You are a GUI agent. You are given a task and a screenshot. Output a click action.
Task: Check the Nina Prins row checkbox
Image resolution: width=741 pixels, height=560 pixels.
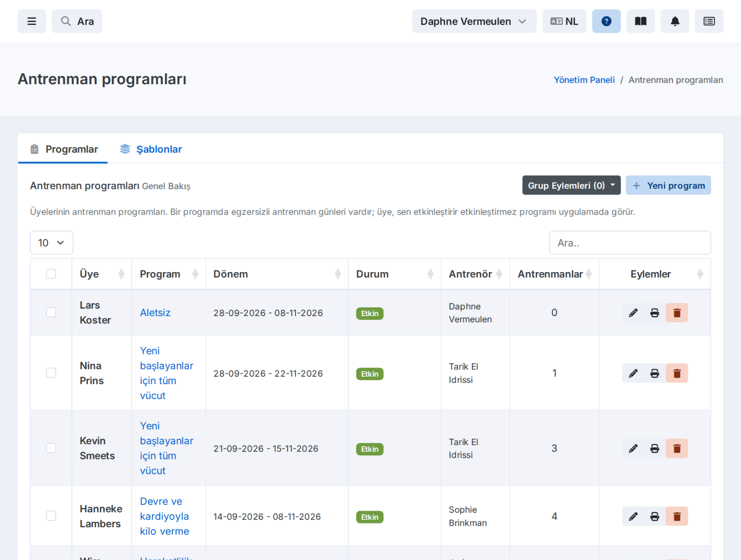pyautogui.click(x=51, y=373)
